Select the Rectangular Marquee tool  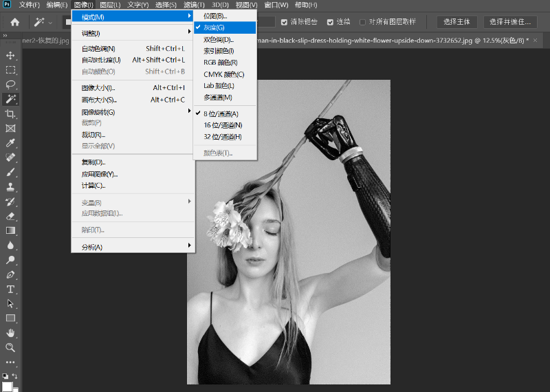pos(10,69)
